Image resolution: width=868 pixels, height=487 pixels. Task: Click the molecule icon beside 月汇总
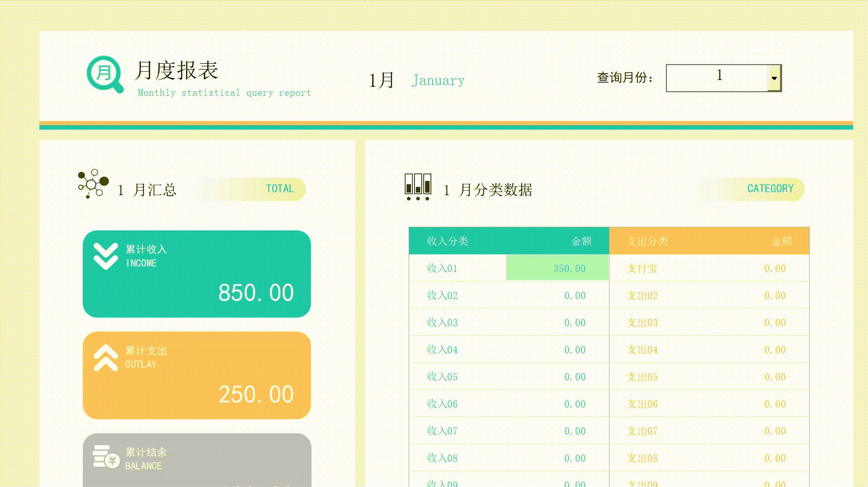point(93,184)
